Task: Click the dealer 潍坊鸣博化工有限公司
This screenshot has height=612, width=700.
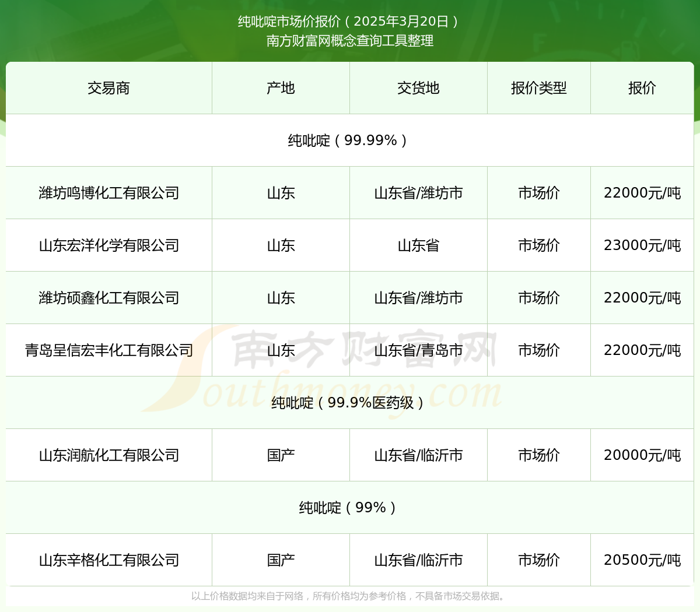Action: 109,193
